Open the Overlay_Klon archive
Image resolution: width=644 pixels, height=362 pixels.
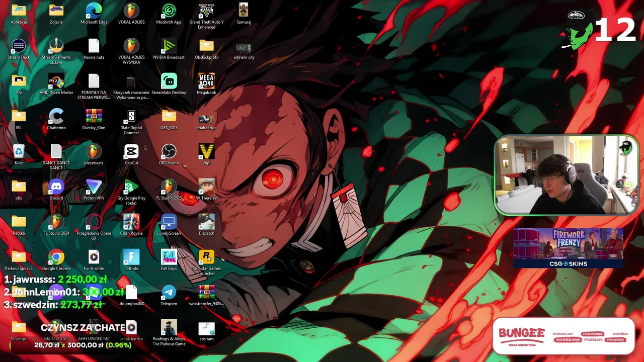click(x=94, y=120)
